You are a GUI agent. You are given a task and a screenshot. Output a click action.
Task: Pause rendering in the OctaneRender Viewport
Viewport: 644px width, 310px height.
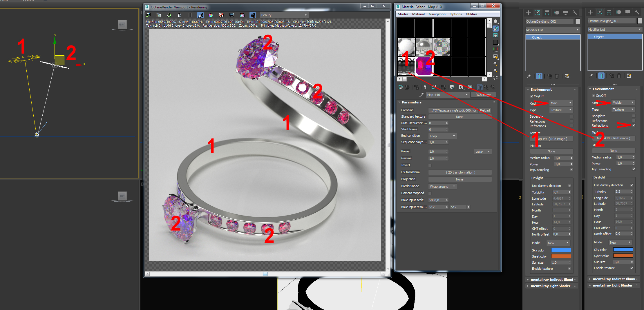(190, 15)
